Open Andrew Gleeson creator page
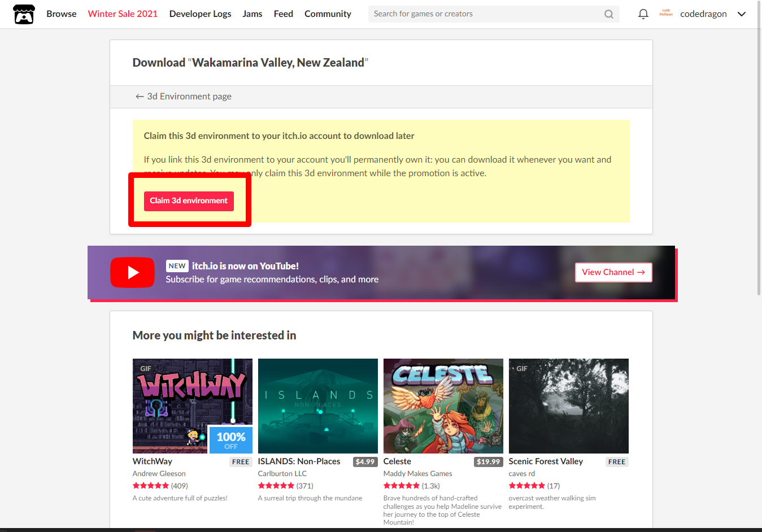 point(159,474)
